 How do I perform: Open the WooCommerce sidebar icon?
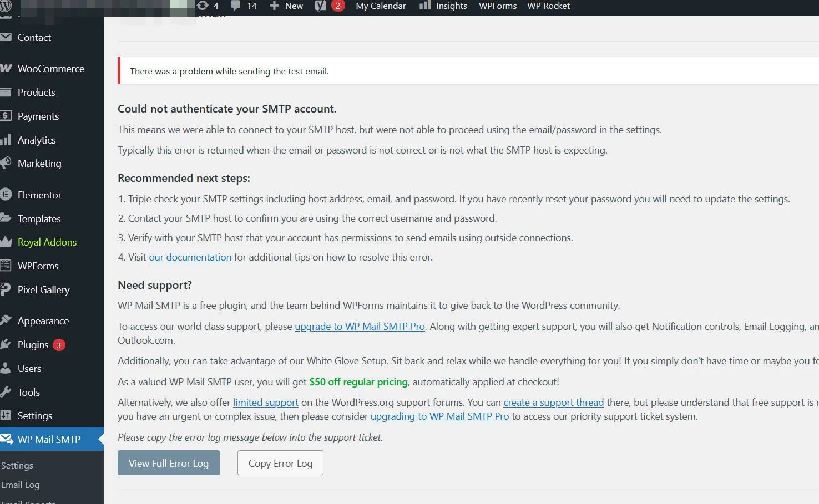coord(7,68)
